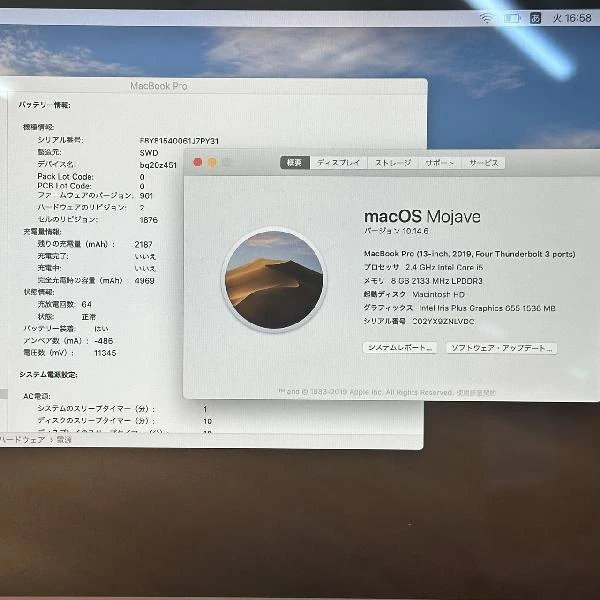Click the Macintosh HD startup disk value
The image size is (600, 600).
coord(439,294)
